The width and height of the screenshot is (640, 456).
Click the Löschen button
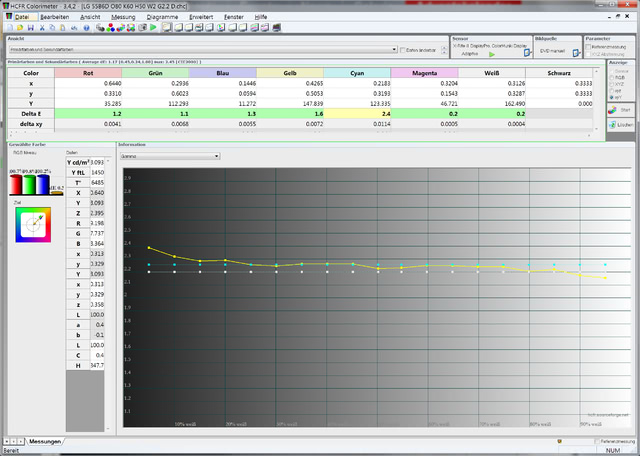tap(620, 125)
